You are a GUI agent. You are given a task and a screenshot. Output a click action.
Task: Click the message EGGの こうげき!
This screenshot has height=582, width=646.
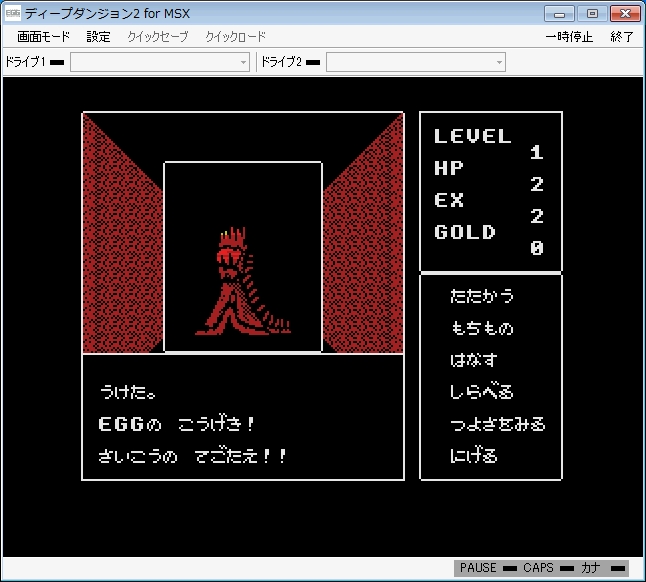point(176,424)
